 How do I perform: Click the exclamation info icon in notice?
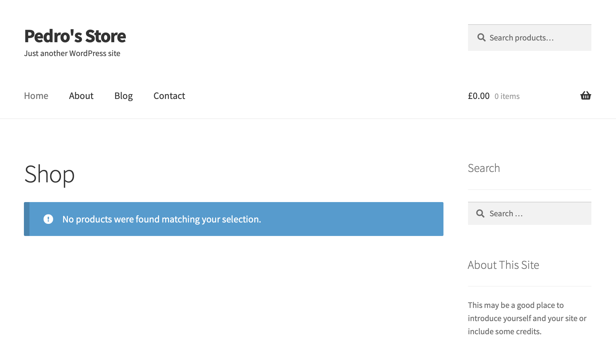(x=48, y=219)
